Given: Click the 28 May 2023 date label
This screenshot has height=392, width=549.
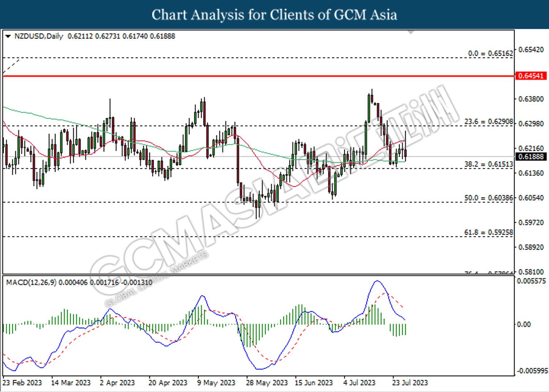Looking at the screenshot, I should pyautogui.click(x=267, y=383).
